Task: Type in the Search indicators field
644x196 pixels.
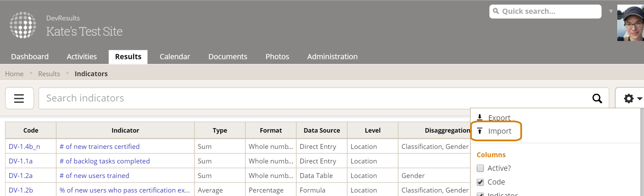Action: coord(312,98)
